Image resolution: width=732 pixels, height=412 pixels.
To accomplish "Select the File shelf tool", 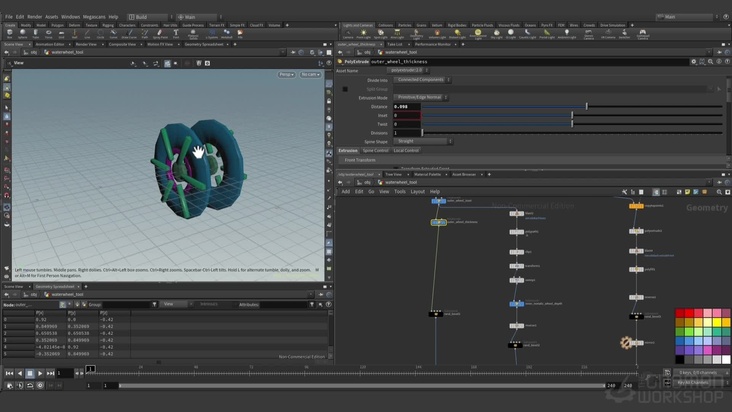I will pyautogui.click(x=240, y=34).
